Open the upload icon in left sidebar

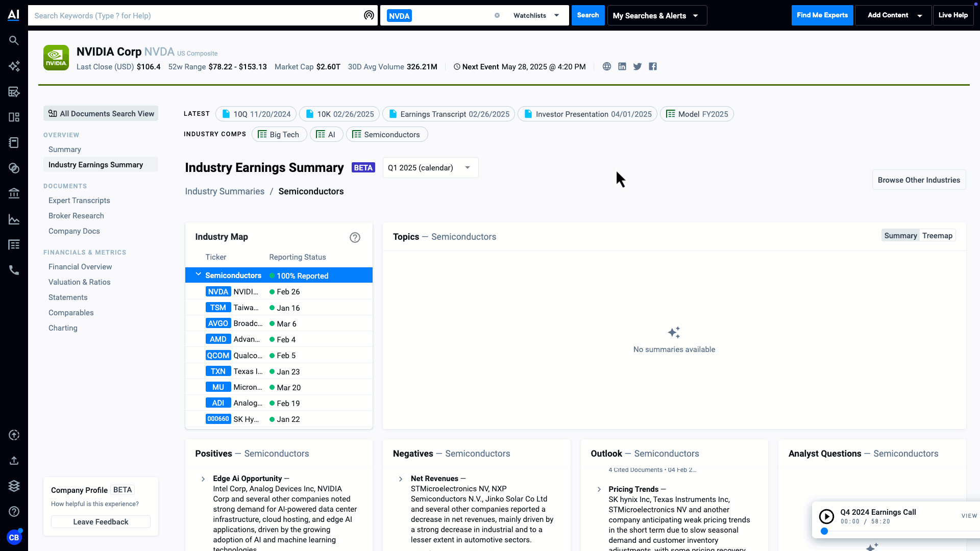14,460
